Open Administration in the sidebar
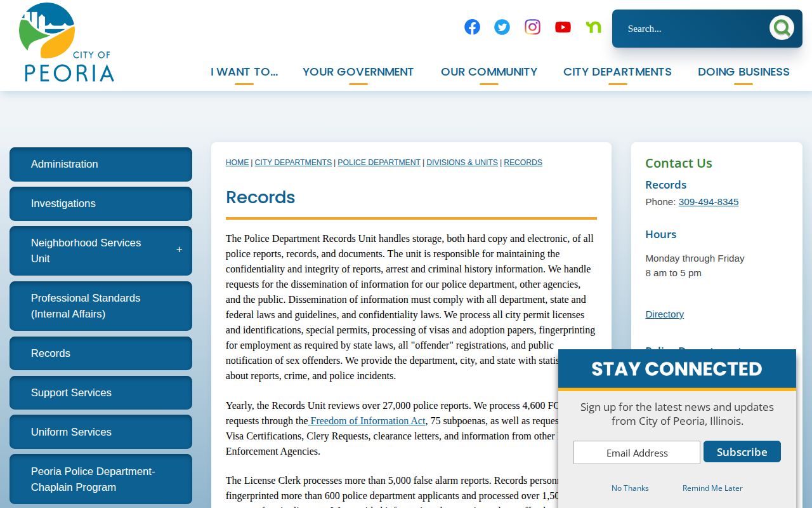 (101, 164)
